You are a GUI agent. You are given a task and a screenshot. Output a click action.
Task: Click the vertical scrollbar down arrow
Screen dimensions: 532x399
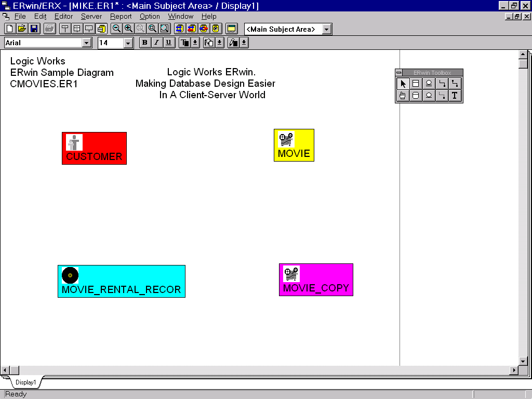click(x=523, y=361)
